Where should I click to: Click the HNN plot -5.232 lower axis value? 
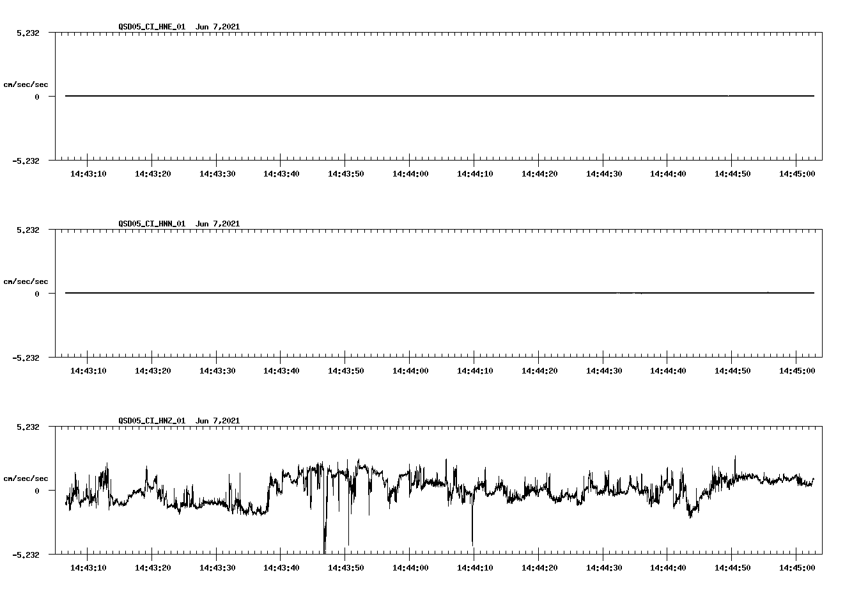(25, 358)
